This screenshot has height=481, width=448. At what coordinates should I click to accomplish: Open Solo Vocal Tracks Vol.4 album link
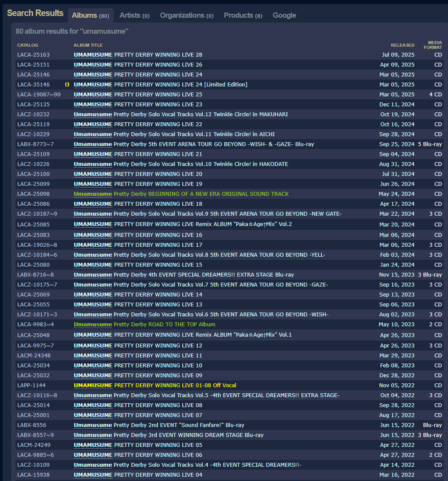tap(187, 465)
